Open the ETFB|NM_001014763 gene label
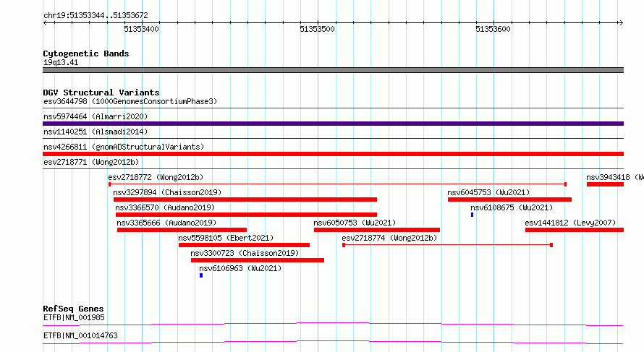The width and height of the screenshot is (644, 352). (80, 335)
